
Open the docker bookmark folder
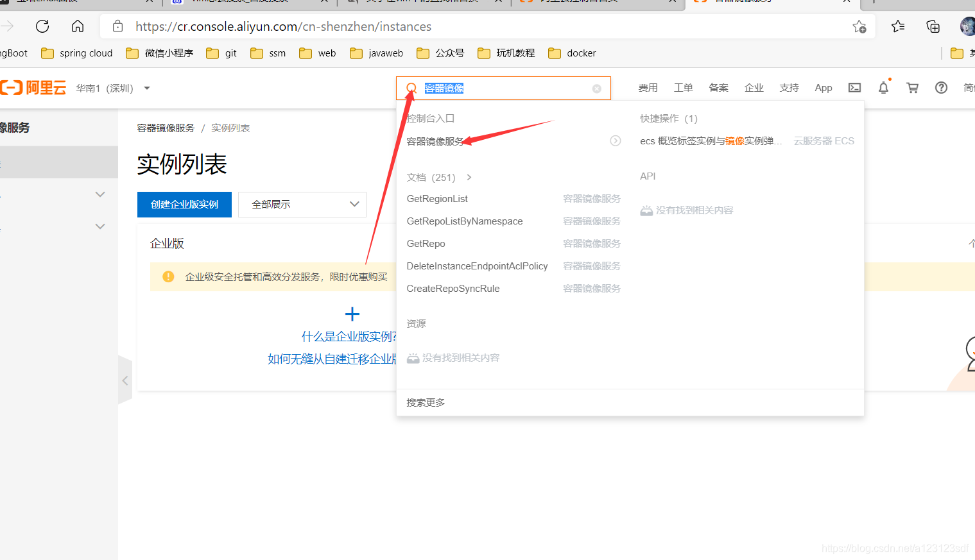[573, 53]
